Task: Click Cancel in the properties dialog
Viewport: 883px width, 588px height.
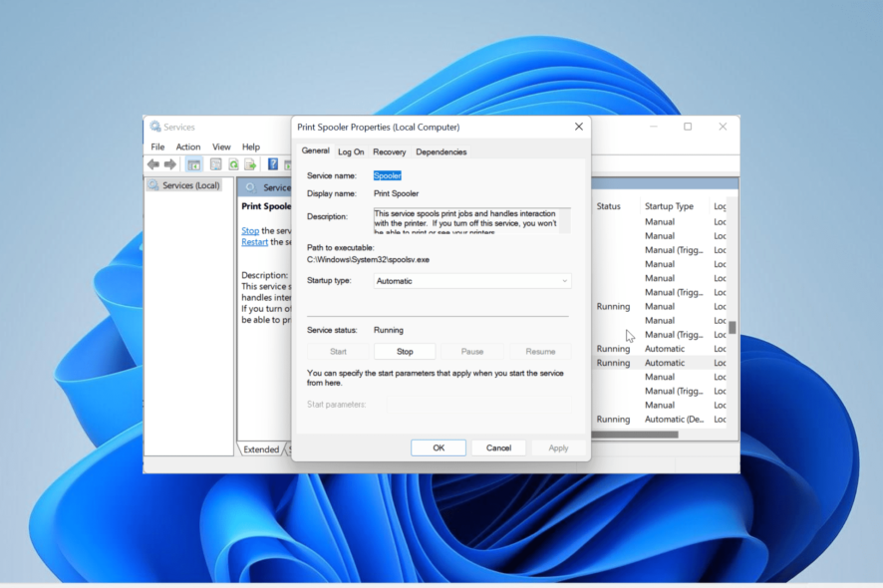Action: coord(498,447)
